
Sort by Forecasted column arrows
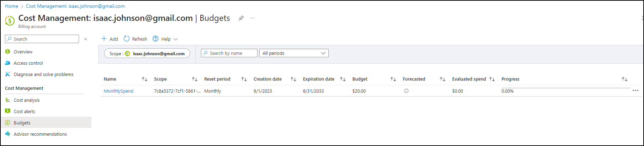[443, 79]
